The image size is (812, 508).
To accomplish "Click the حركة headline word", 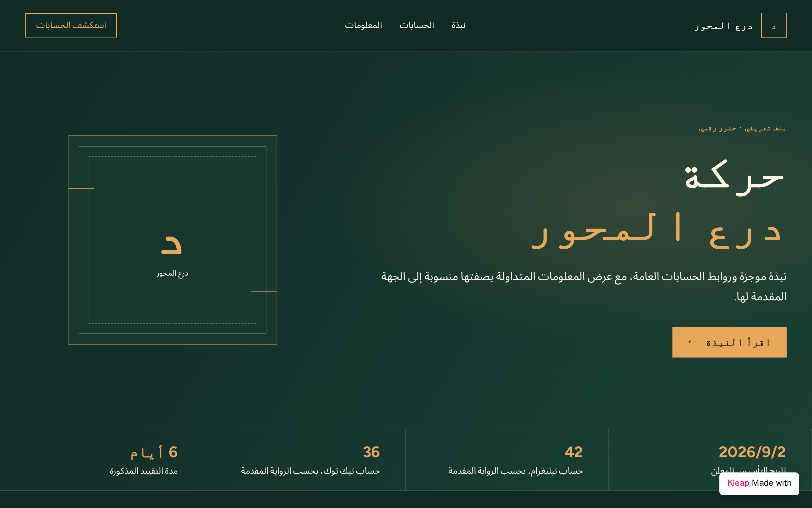I will (x=735, y=177).
